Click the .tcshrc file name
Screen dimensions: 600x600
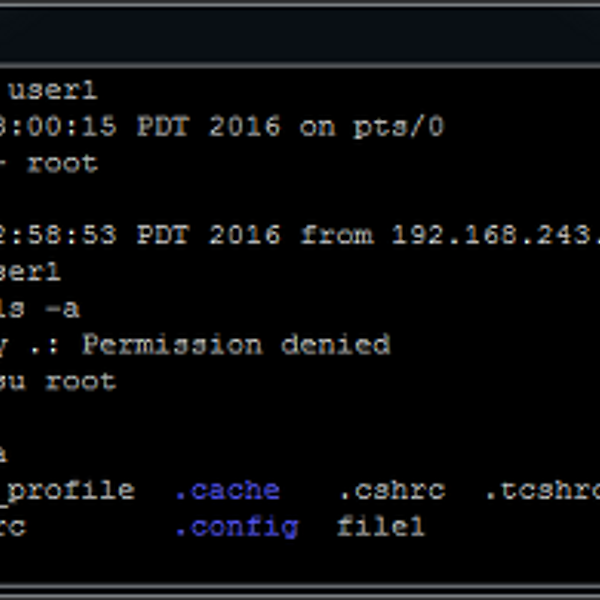click(x=542, y=490)
